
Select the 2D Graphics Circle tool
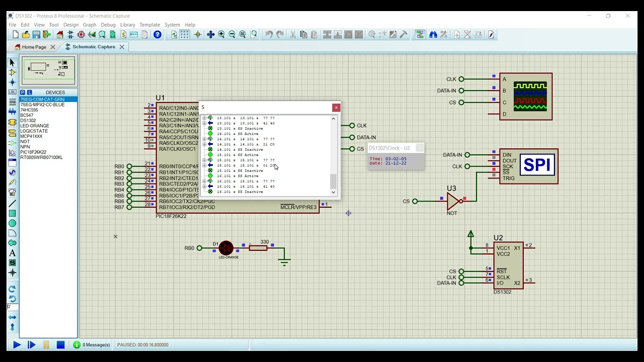pyautogui.click(x=12, y=223)
